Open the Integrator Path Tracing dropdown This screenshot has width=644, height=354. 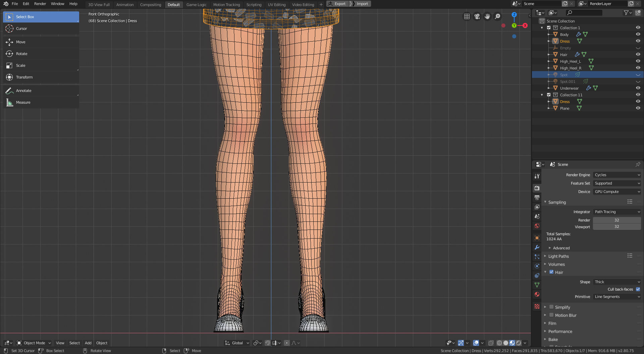617,212
